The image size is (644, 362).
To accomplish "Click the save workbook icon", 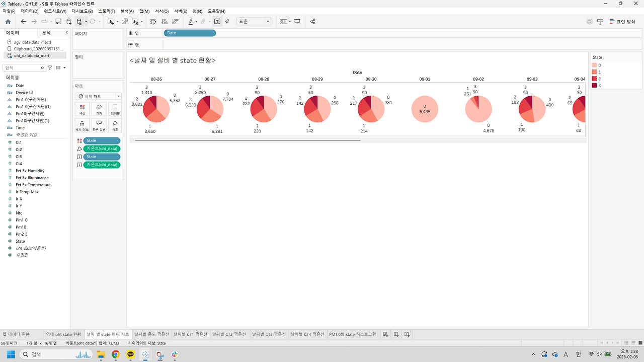I will tap(58, 22).
